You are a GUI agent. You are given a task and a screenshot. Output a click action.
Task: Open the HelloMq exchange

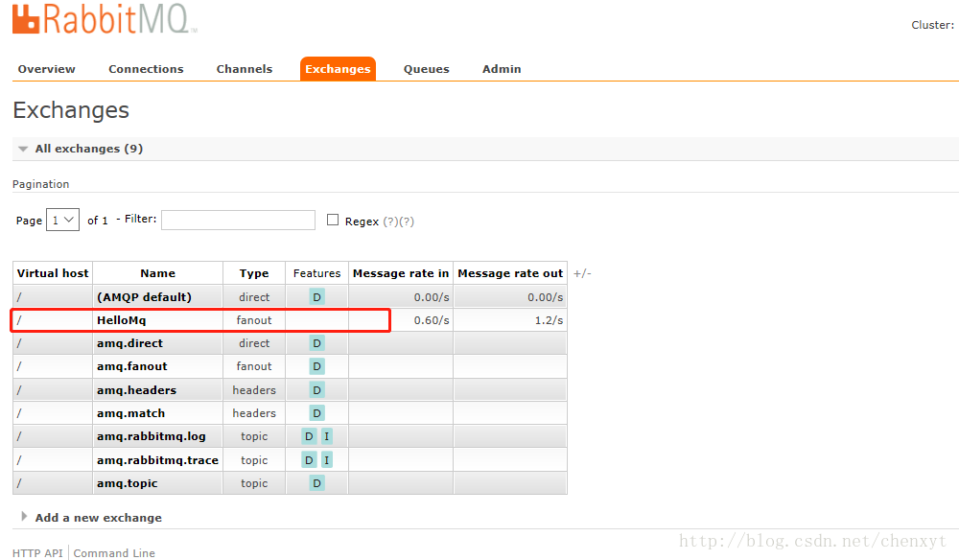pos(121,320)
